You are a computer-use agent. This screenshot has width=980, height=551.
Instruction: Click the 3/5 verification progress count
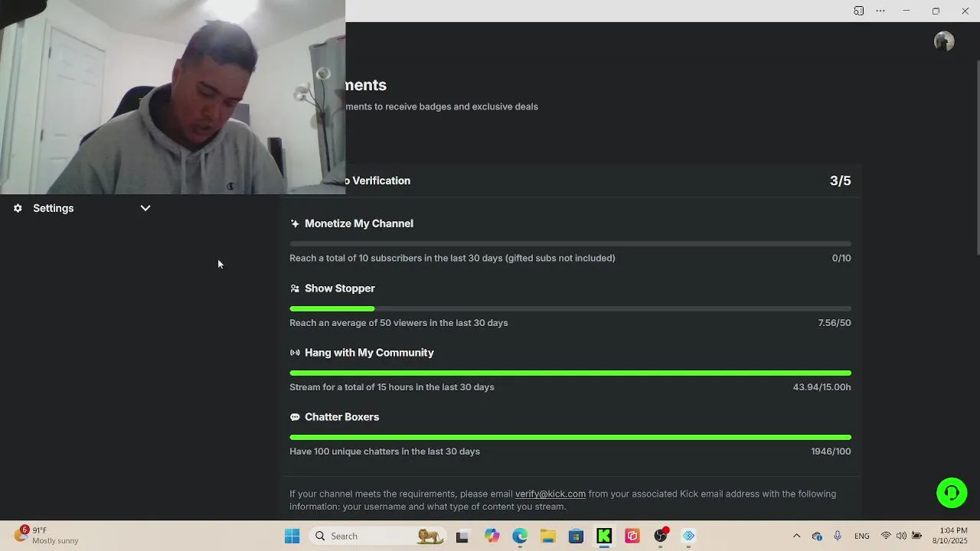pos(840,181)
